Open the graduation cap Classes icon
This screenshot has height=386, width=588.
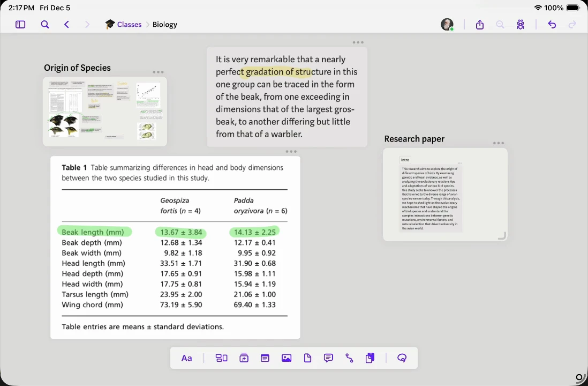click(x=110, y=25)
